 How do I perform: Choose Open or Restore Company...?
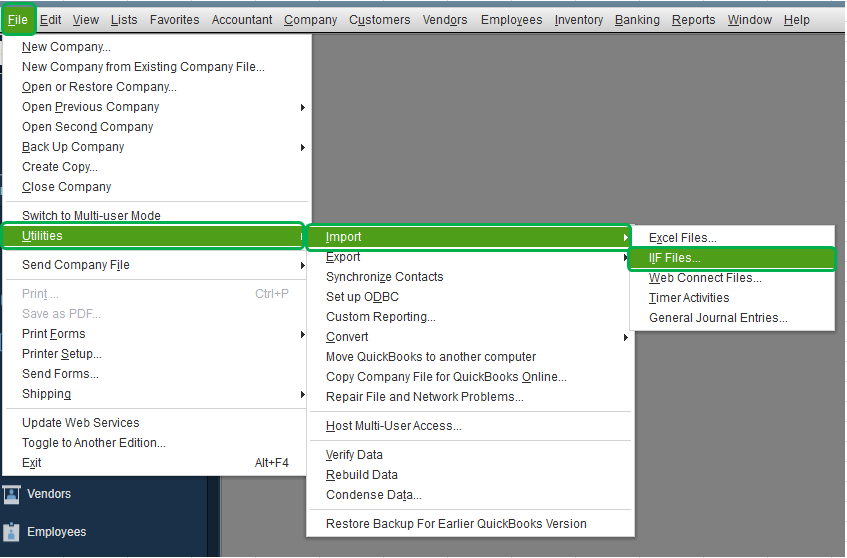[156, 87]
